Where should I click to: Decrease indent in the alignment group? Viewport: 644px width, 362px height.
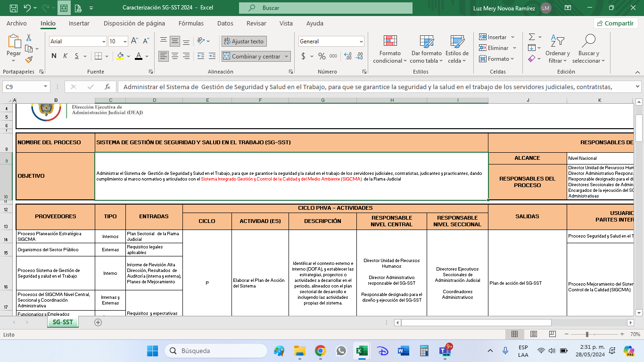pos(201,56)
